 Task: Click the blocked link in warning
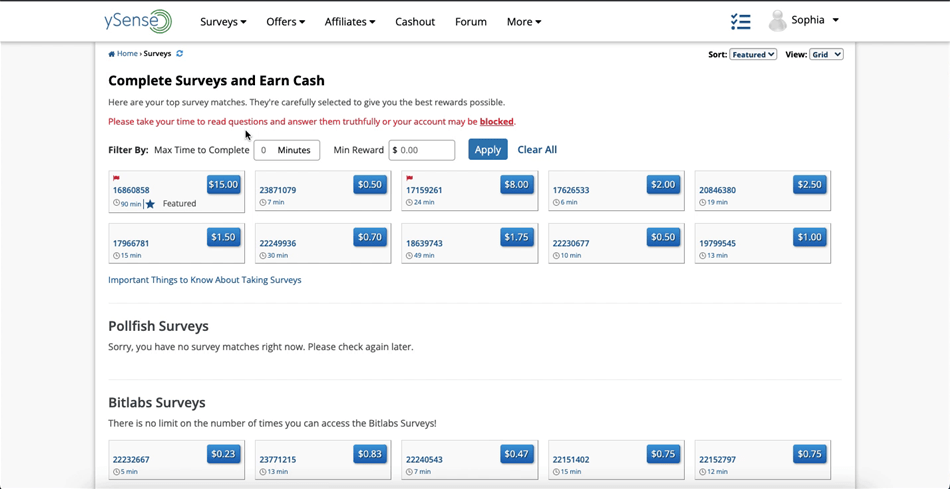tap(497, 121)
